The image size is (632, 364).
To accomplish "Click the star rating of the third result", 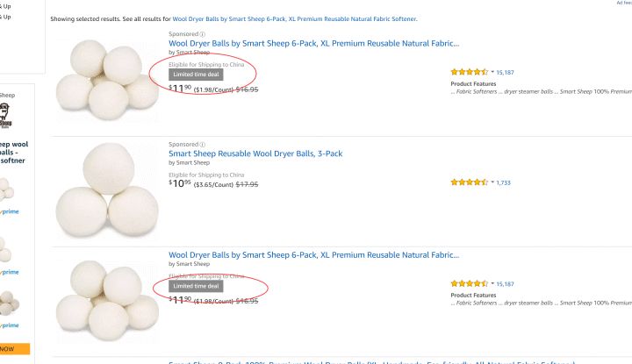I will (x=469, y=284).
